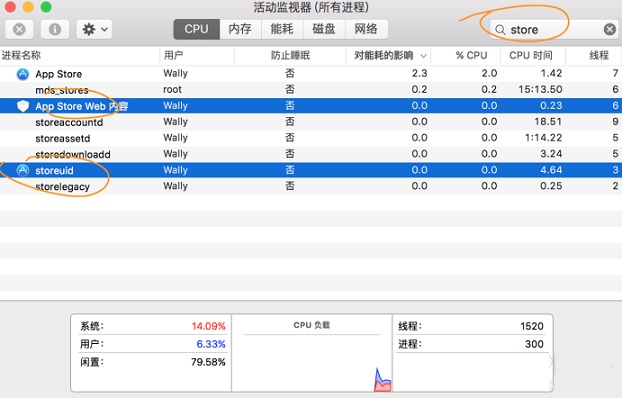Switch to the 网络 tab

[x=366, y=29]
